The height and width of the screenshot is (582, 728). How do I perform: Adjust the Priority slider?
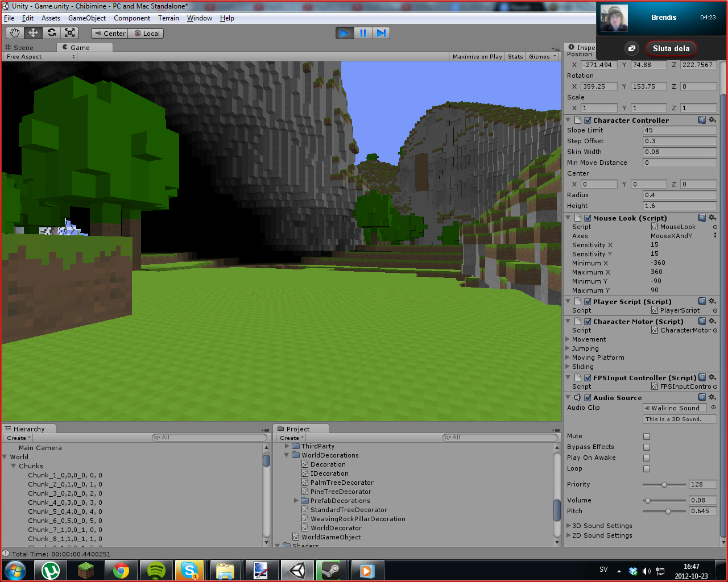coord(664,485)
